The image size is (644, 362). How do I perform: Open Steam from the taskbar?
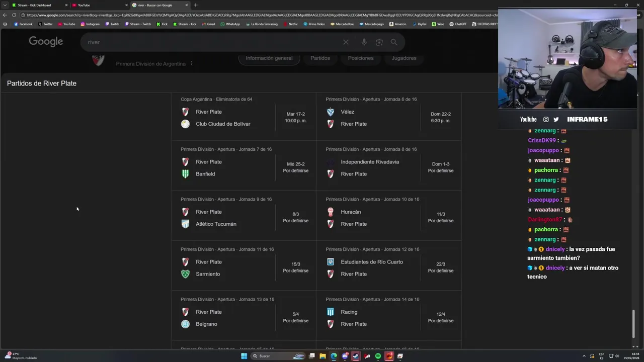pyautogui.click(x=356, y=356)
